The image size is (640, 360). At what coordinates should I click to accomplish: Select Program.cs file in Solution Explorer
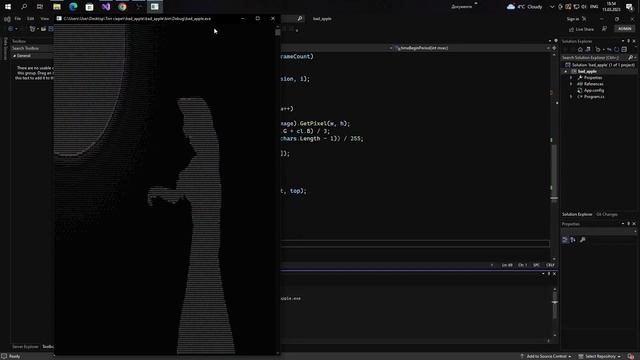(x=594, y=97)
